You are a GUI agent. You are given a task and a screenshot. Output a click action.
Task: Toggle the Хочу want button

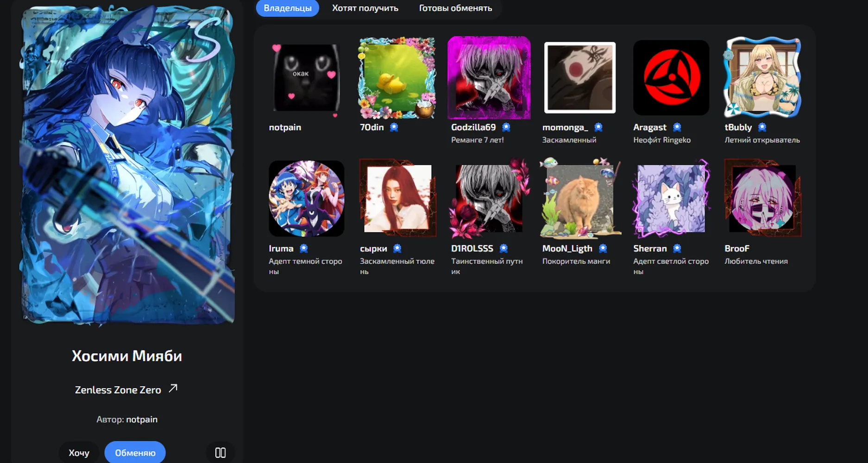coord(79,452)
